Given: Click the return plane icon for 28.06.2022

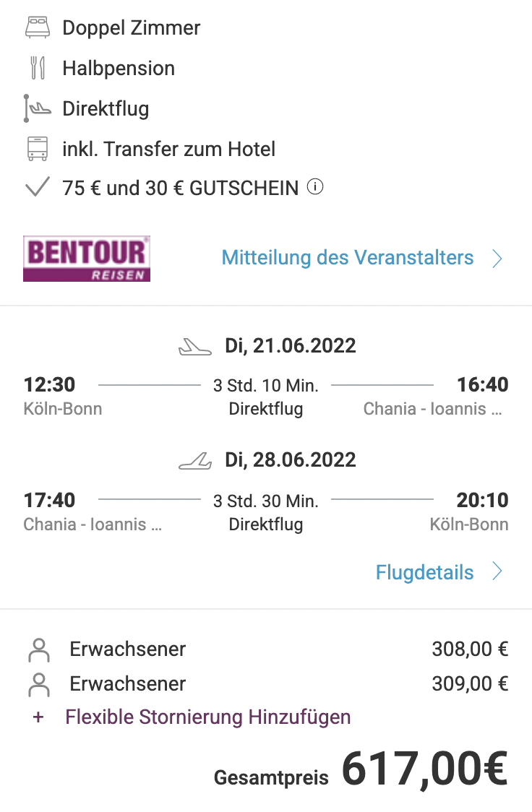Looking at the screenshot, I should pos(194,460).
